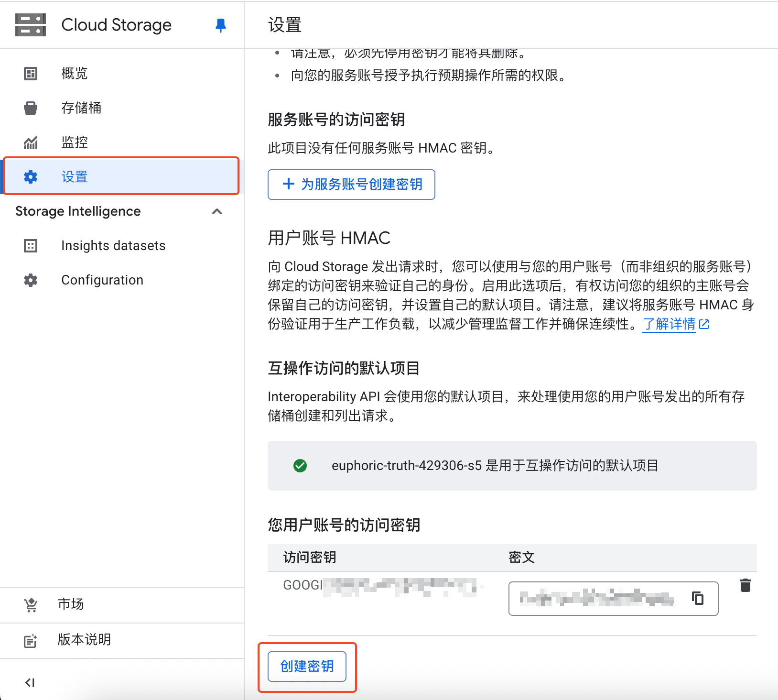This screenshot has width=778, height=700.
Task: Copy the secret using the copy icon
Action: click(x=698, y=598)
